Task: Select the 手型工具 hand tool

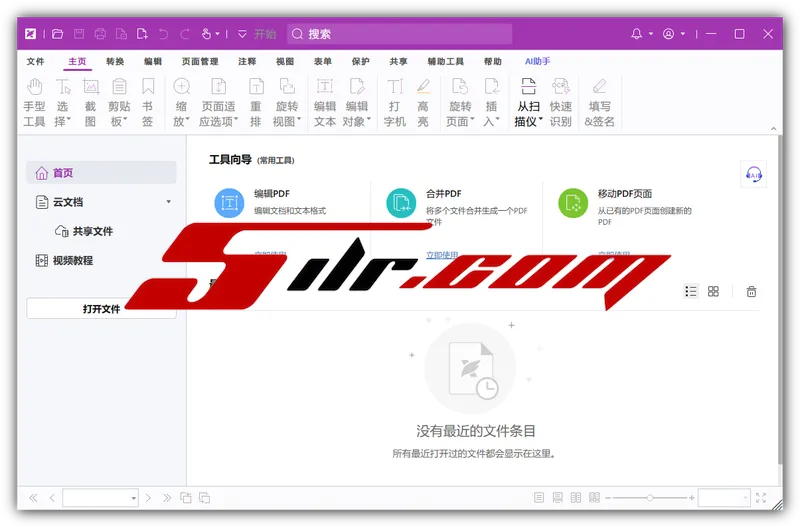Action: click(34, 103)
